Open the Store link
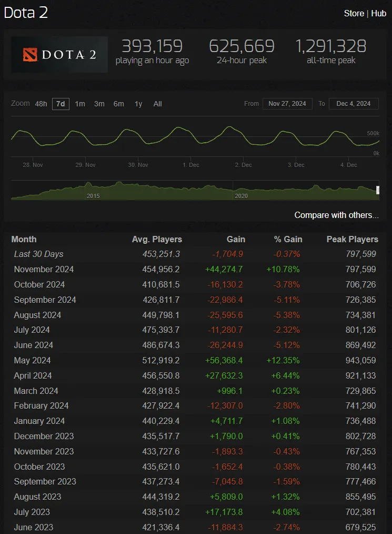Image resolution: width=392 pixels, height=534 pixels. coord(354,13)
